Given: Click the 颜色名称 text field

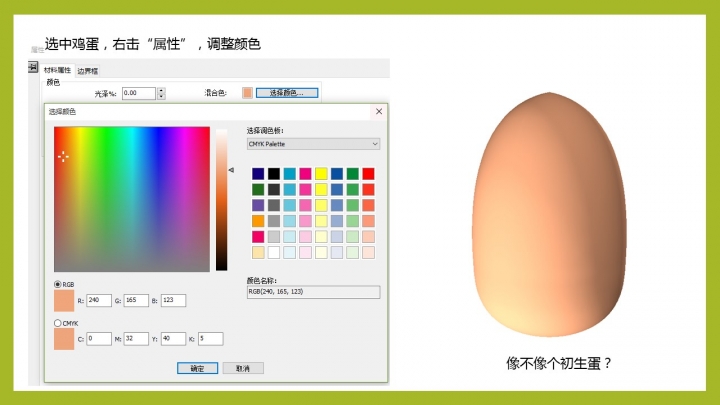Looking at the screenshot, I should [313, 292].
